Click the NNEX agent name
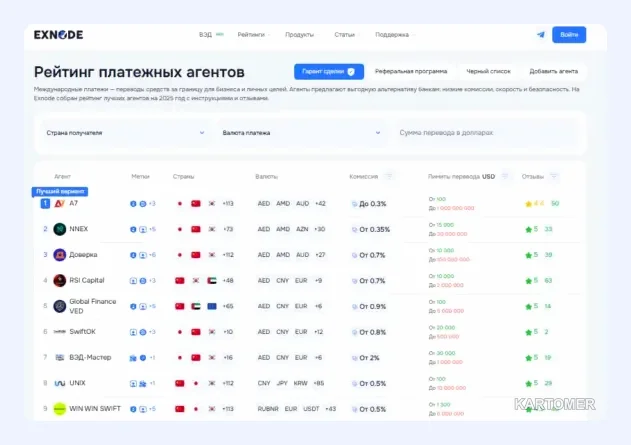 point(78,229)
